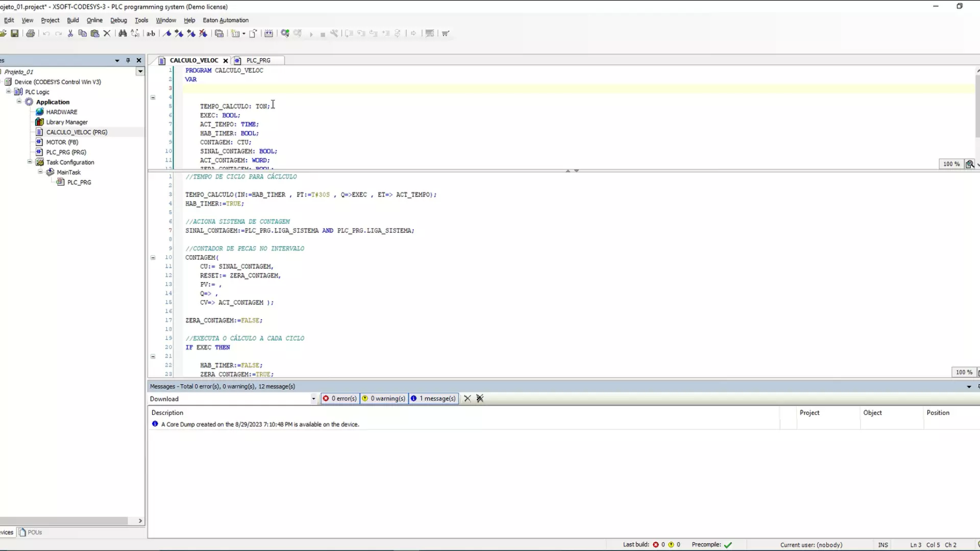The width and height of the screenshot is (980, 551).
Task: Open the Download message category dropdown
Action: point(313,399)
